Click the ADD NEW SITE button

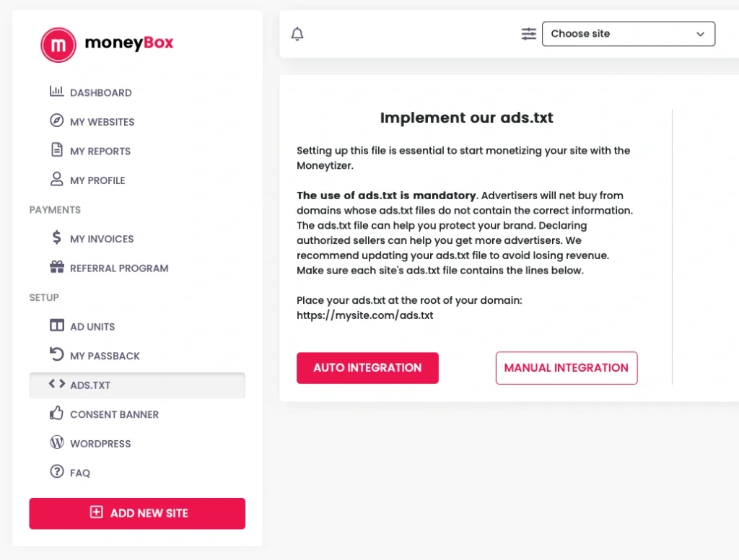pos(137,513)
